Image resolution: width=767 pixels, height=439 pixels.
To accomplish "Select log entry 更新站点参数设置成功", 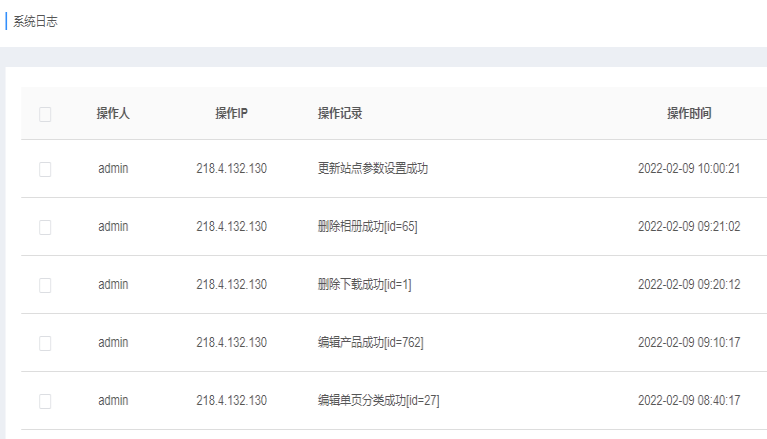I will [373, 168].
